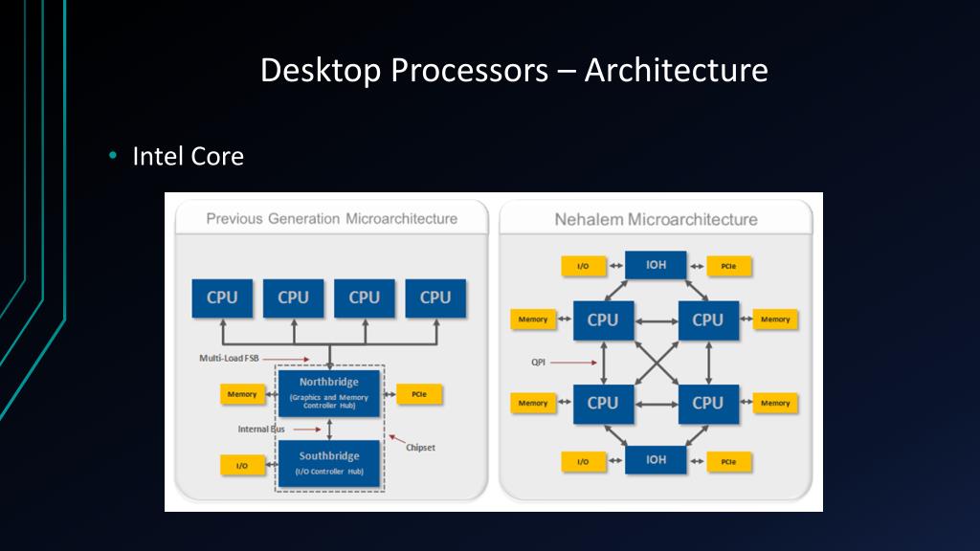Click the Memory box beside Northbridge
This screenshot has height=551, width=980.
242,394
